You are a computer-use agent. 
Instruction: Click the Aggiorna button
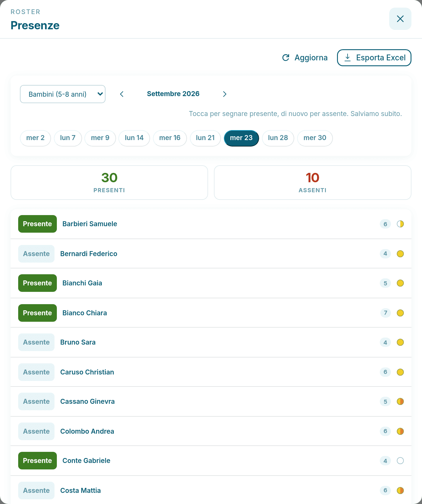click(305, 58)
